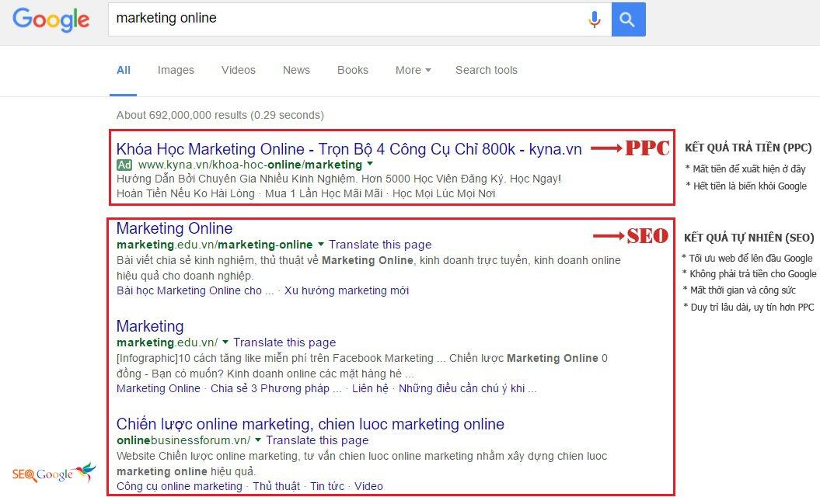Image resolution: width=820 pixels, height=504 pixels.
Task: Open Search tools
Action: (x=487, y=70)
